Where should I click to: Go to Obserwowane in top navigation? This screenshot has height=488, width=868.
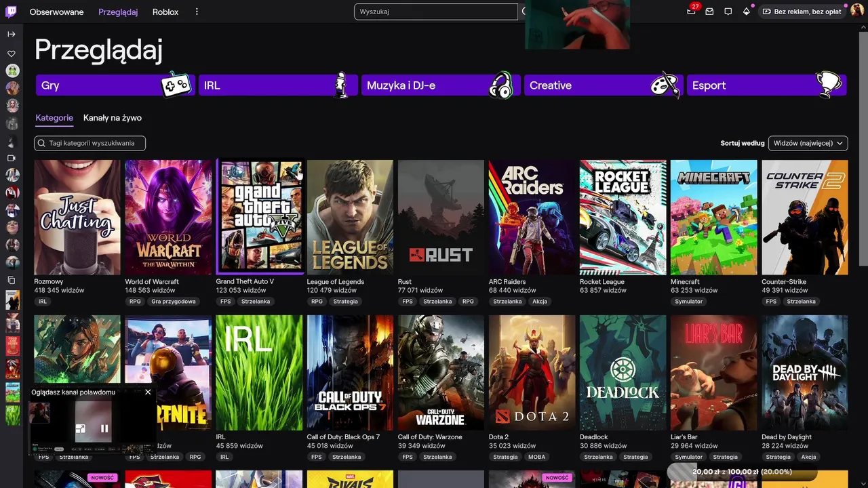point(57,12)
